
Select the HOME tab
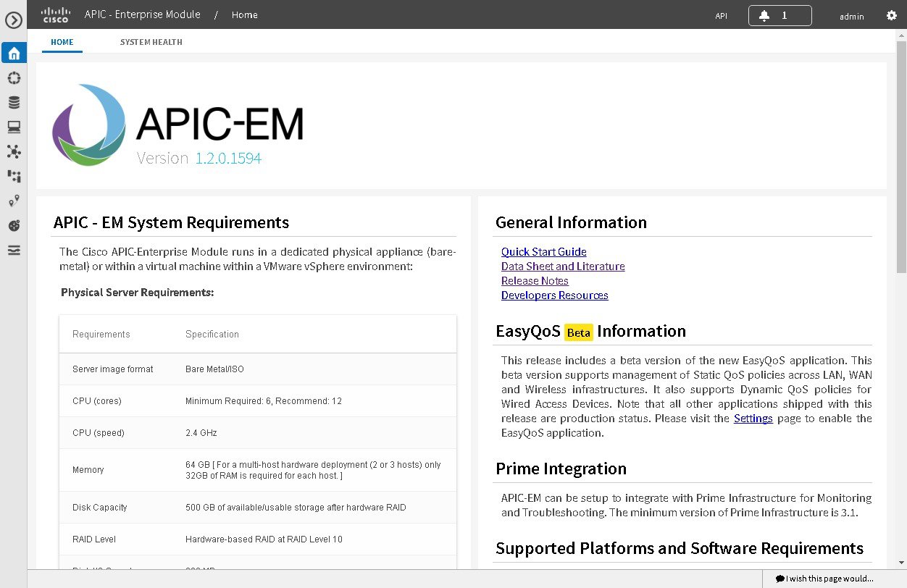(x=62, y=41)
